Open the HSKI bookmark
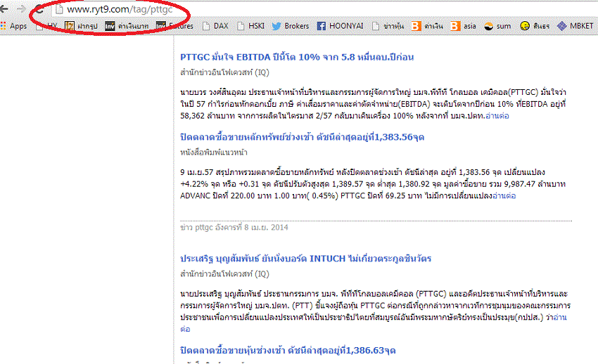The width and height of the screenshot is (598, 364). pyautogui.click(x=250, y=26)
